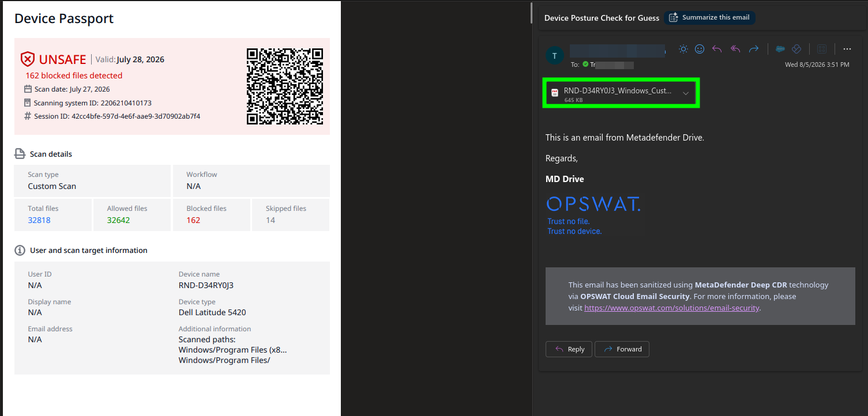The height and width of the screenshot is (416, 868).
Task: Click the Custom Scan scan type value
Action: coord(52,186)
